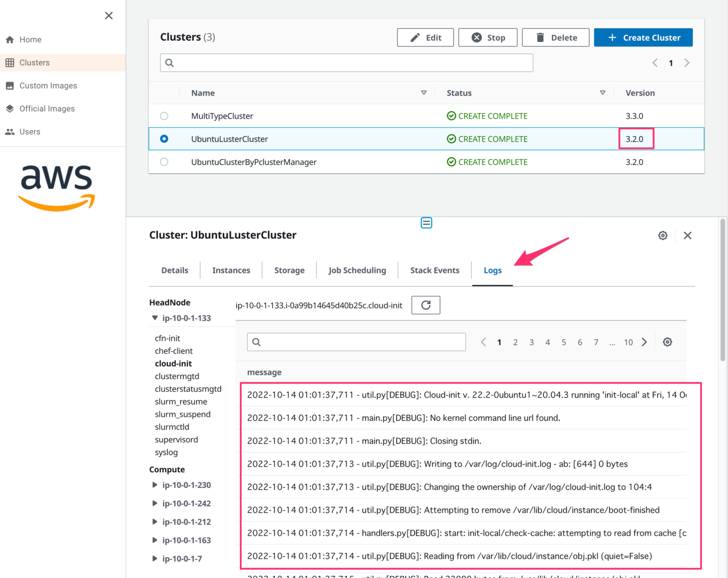
Task: Select the MultiTypeCluster radio button
Action: coord(164,116)
